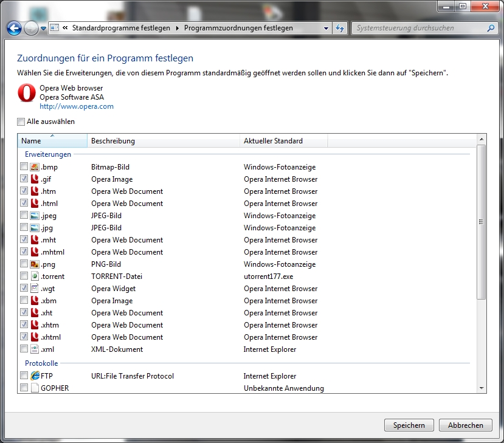Image resolution: width=504 pixels, height=443 pixels.
Task: Click the .mhtml Opera file icon
Action: pyautogui.click(x=35, y=252)
